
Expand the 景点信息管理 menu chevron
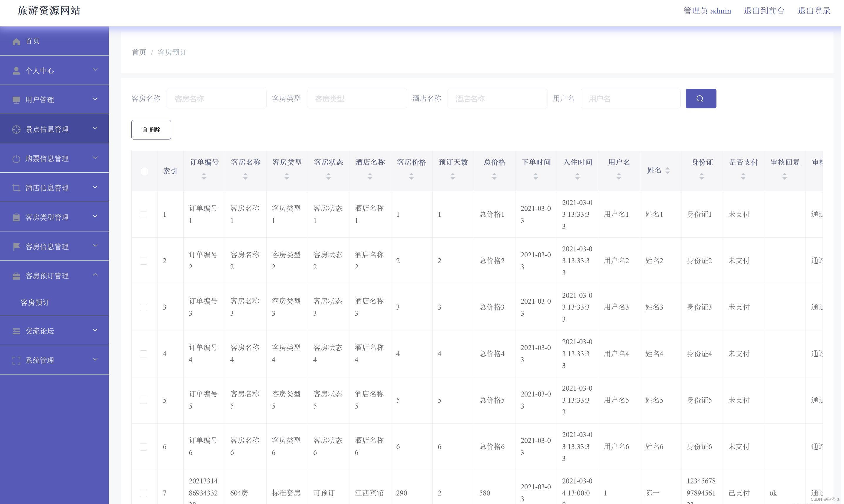pyautogui.click(x=95, y=128)
